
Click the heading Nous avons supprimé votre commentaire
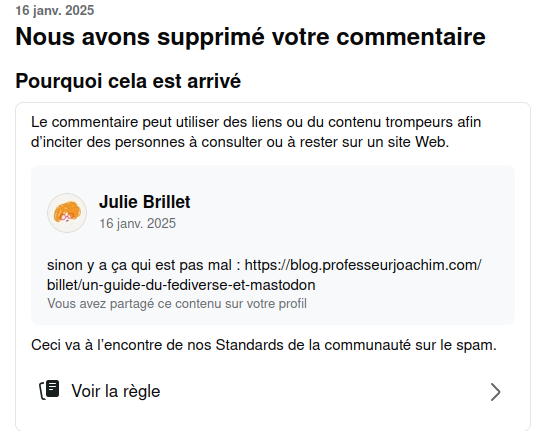pyautogui.click(x=250, y=37)
